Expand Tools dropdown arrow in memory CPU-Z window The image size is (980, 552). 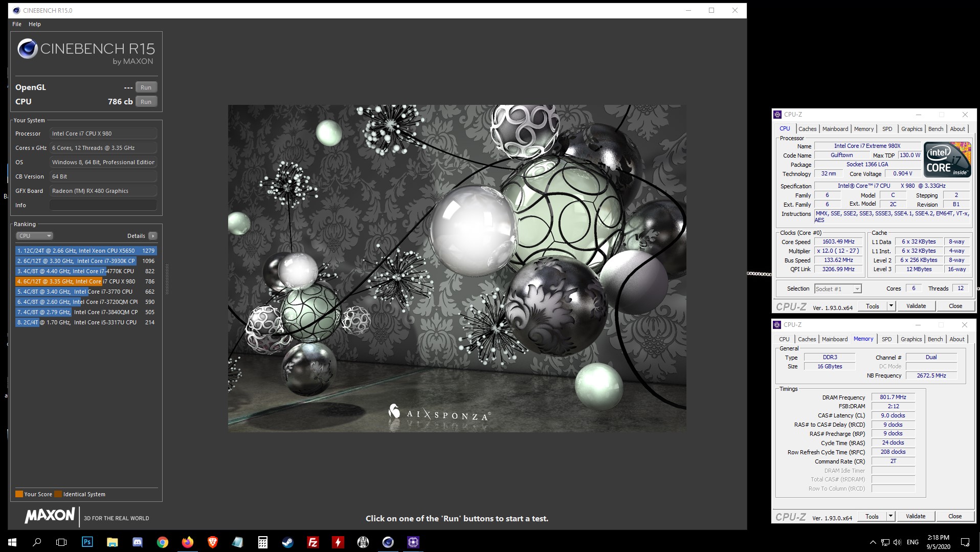click(890, 516)
